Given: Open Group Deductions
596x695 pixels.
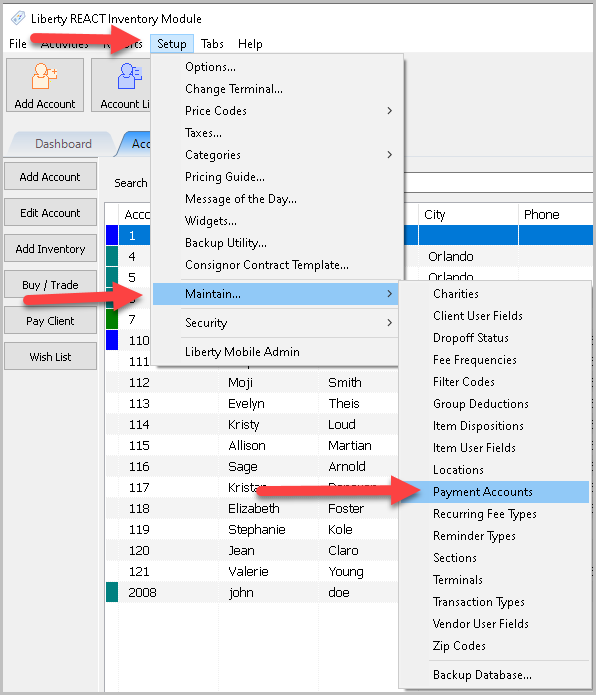Looking at the screenshot, I should 495,404.
